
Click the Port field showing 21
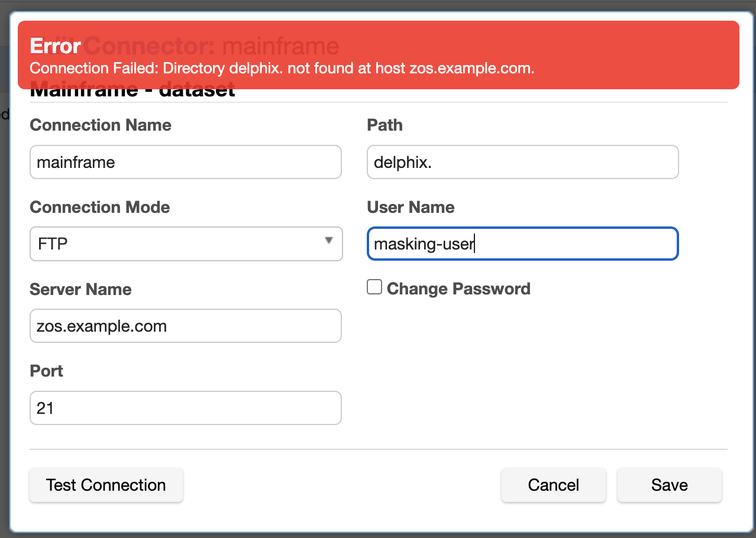[x=185, y=408]
